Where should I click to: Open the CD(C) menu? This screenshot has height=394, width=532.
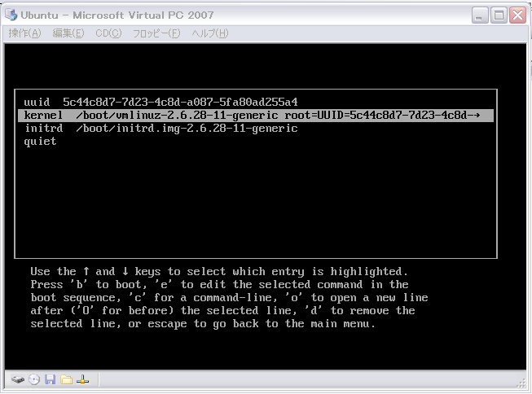(x=108, y=33)
